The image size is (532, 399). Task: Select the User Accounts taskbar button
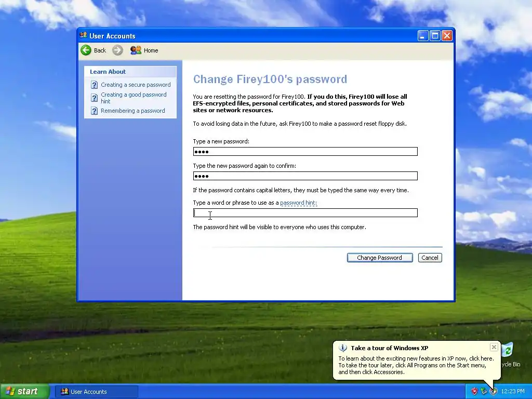point(97,392)
